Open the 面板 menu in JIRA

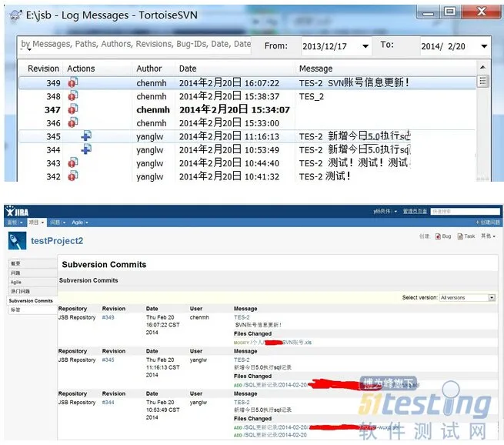[x=15, y=222]
